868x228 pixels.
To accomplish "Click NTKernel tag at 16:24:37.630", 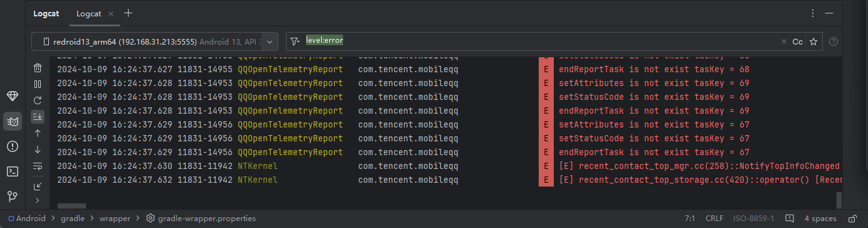I will coord(258,166).
